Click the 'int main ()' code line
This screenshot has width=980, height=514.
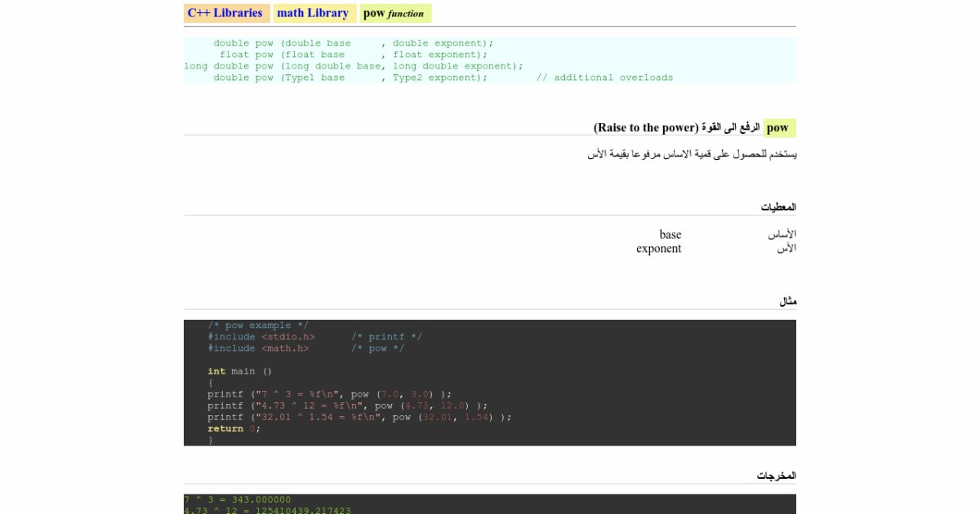tap(239, 371)
